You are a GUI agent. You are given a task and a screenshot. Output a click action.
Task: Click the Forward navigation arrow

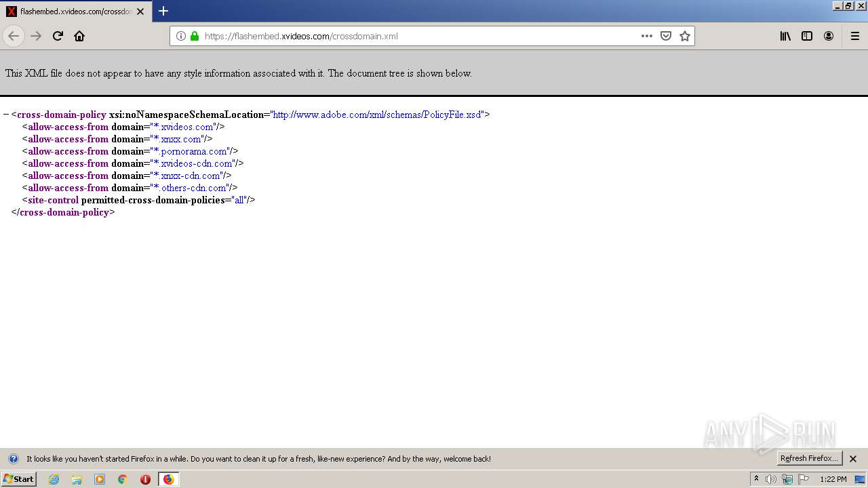(x=36, y=36)
